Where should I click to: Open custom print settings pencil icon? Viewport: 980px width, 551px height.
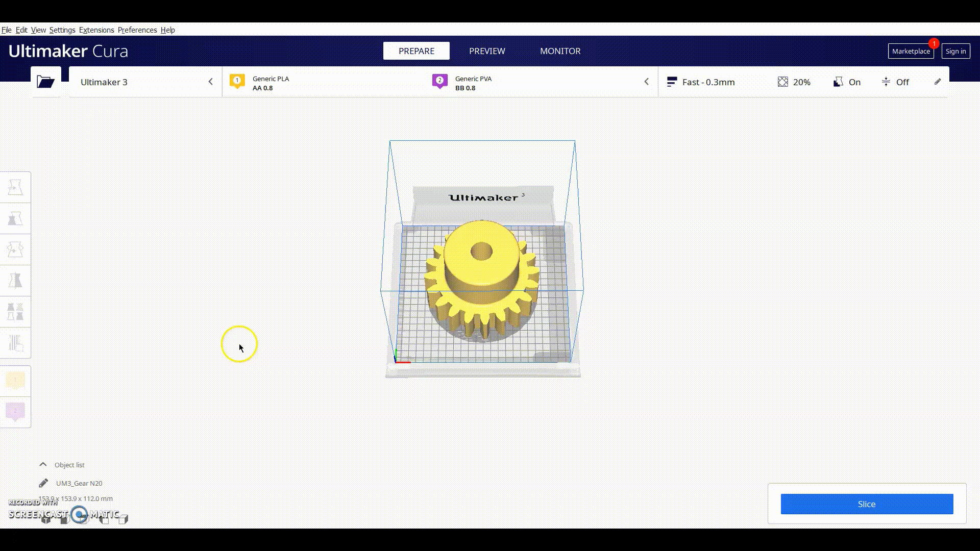pyautogui.click(x=938, y=82)
